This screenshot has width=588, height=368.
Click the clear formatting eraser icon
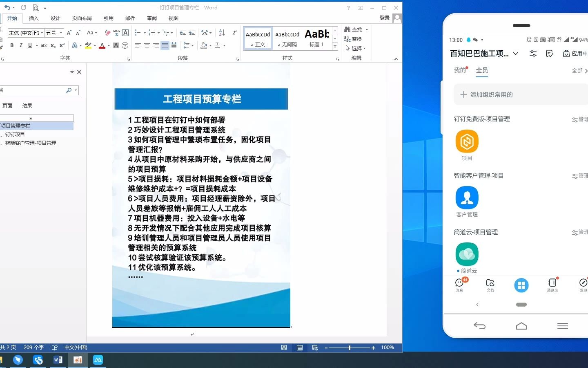click(x=107, y=33)
